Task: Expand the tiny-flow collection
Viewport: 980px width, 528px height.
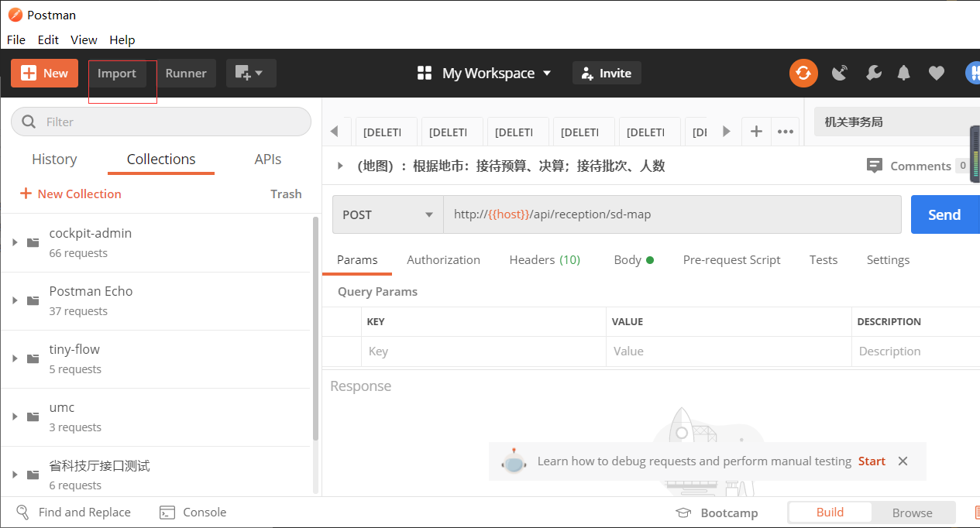Action: coord(15,358)
